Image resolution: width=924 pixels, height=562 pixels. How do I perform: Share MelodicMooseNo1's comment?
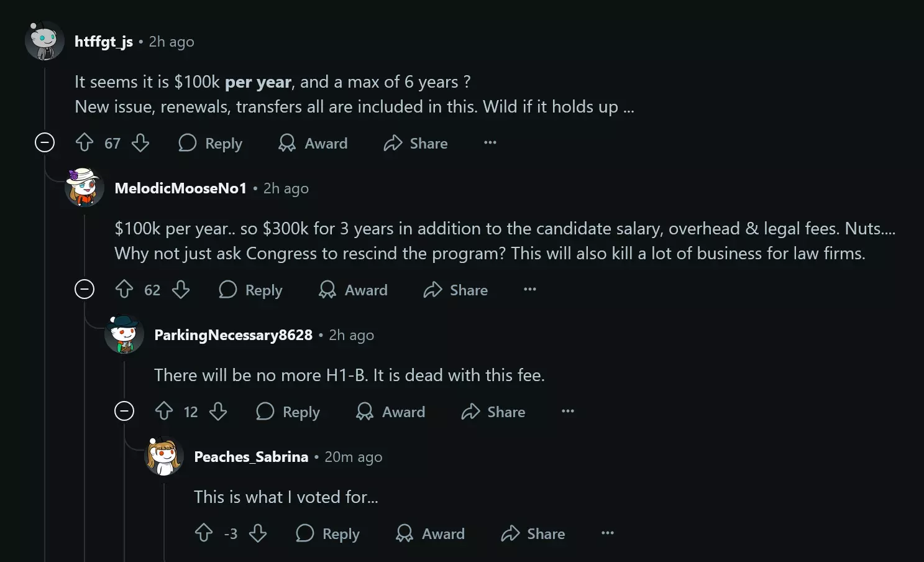(455, 290)
